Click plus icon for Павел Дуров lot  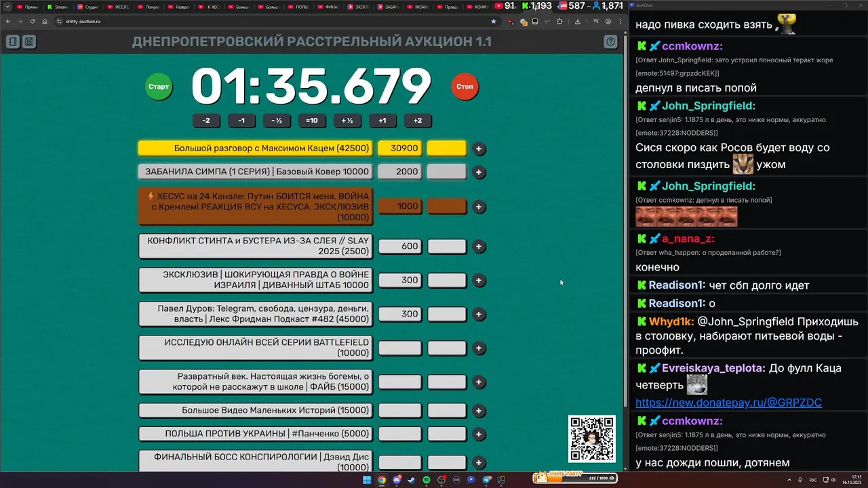(x=479, y=314)
